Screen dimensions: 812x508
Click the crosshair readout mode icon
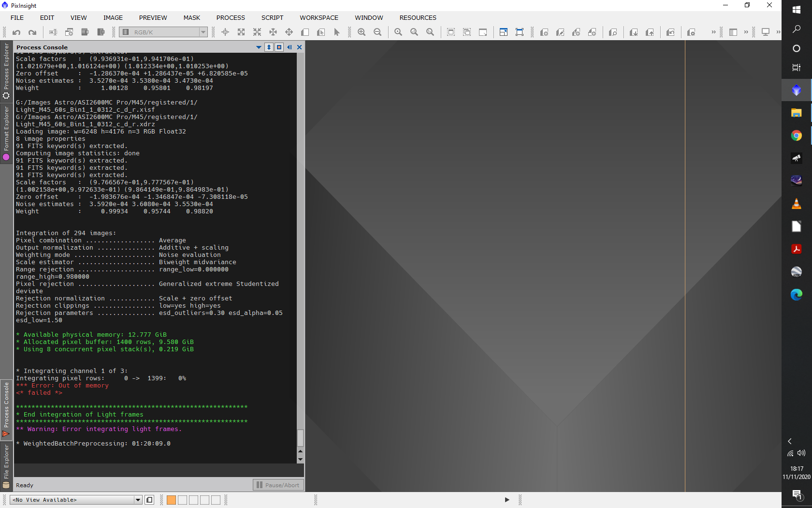click(225, 32)
